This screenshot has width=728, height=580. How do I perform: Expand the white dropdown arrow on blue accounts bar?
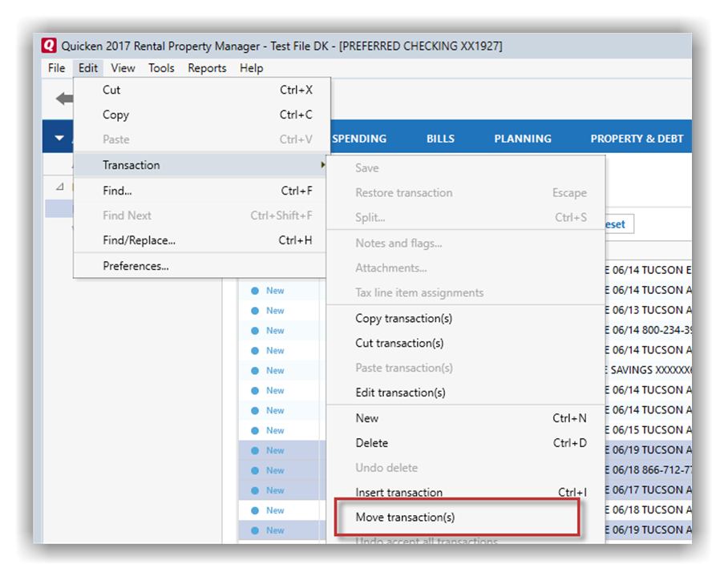tap(59, 138)
